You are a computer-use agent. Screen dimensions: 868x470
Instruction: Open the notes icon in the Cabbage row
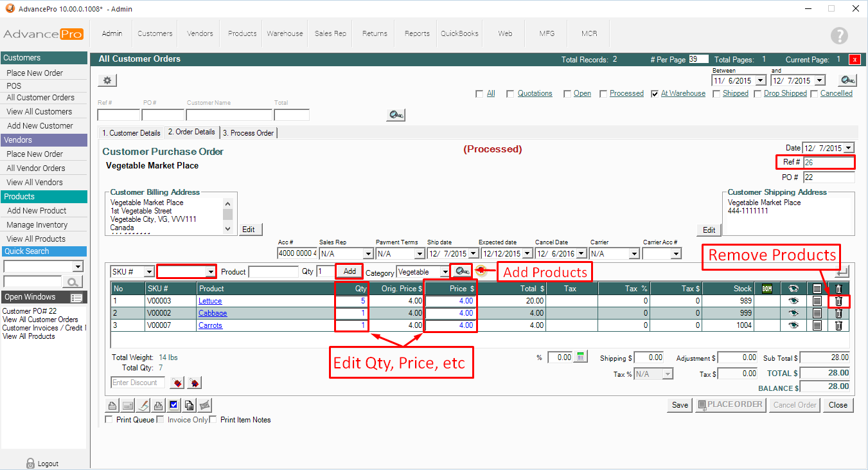point(817,313)
